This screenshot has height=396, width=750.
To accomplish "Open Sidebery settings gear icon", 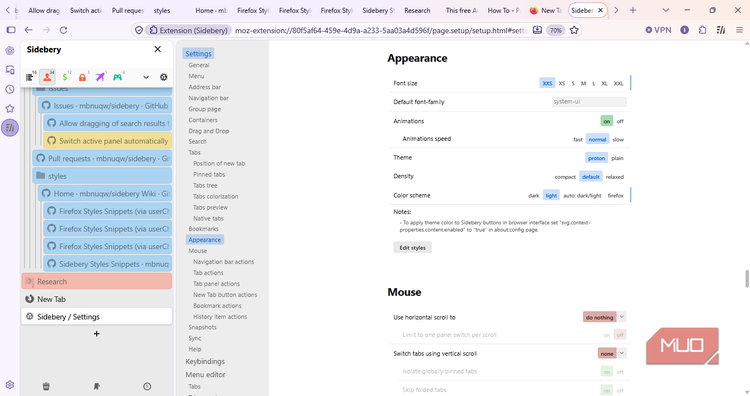I will 164,77.
